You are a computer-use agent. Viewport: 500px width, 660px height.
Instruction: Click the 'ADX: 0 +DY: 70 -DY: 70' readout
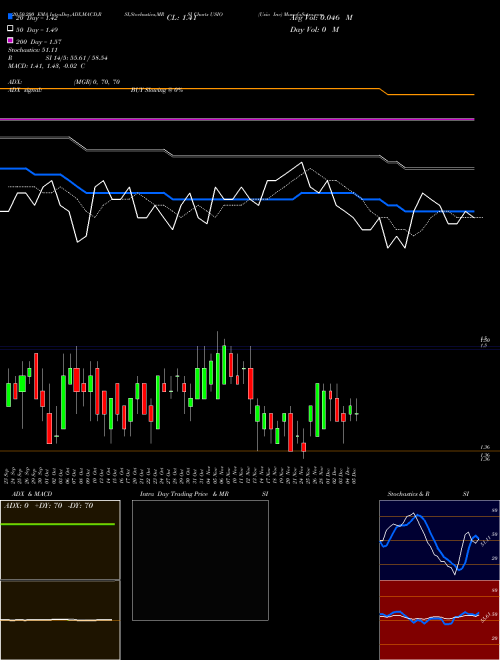point(48,506)
